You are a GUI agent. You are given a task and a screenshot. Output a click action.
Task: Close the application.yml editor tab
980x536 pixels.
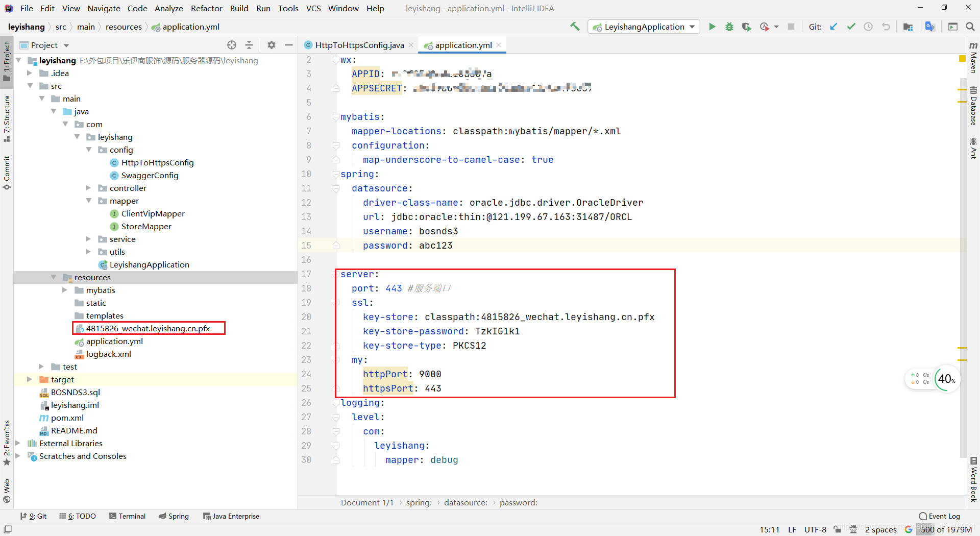[x=499, y=45]
